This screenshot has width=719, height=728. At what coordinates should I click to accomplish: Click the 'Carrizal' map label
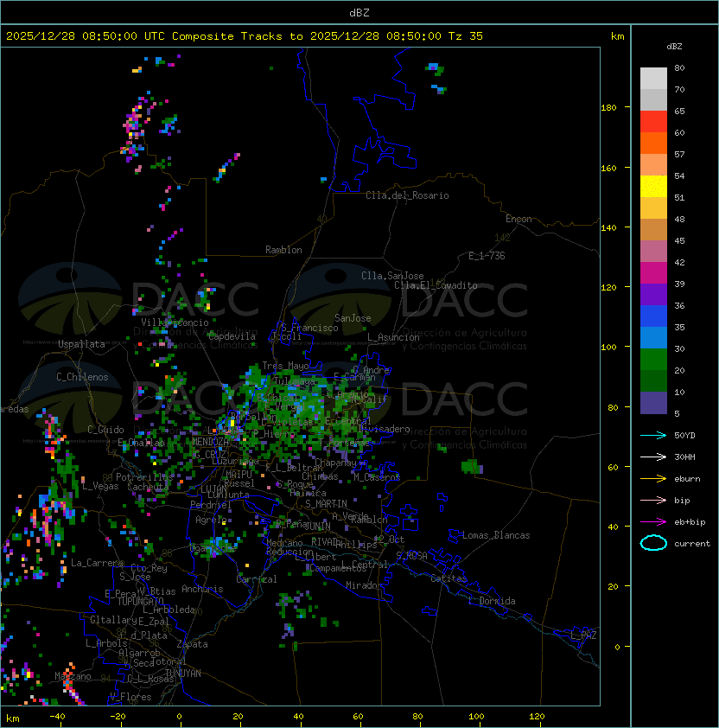[257, 579]
